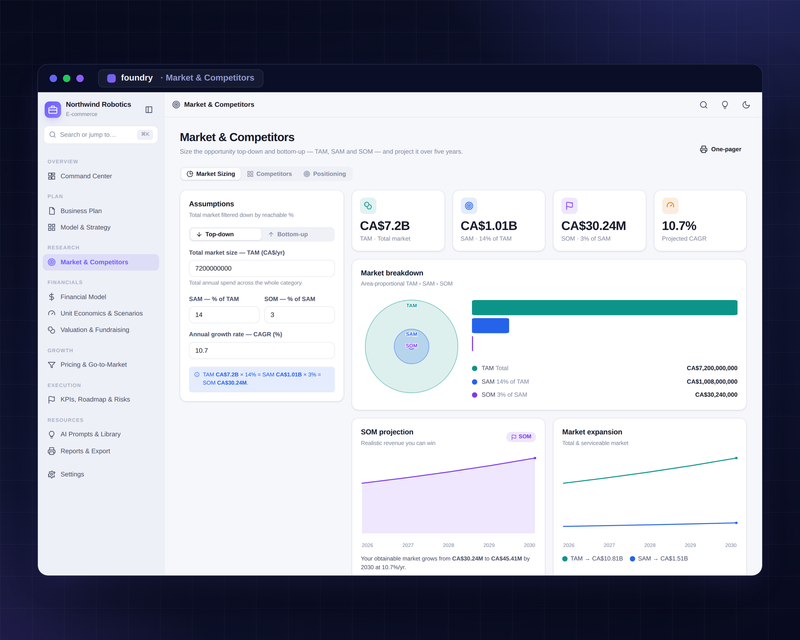Switch to the Competitors tab
The width and height of the screenshot is (800, 640).
point(269,174)
